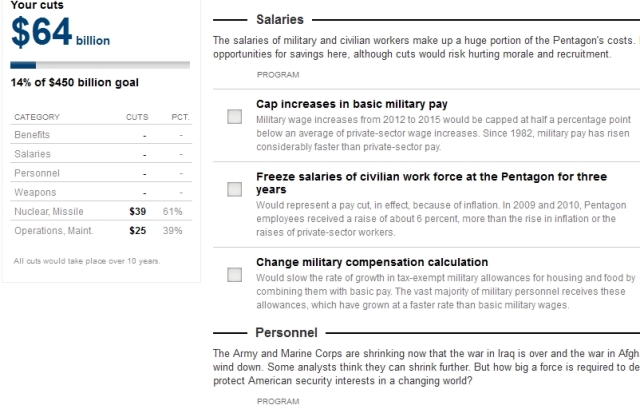Click the '14% of $450 billion goal' label
Viewport: 640px width, 409px height.
click(74, 82)
